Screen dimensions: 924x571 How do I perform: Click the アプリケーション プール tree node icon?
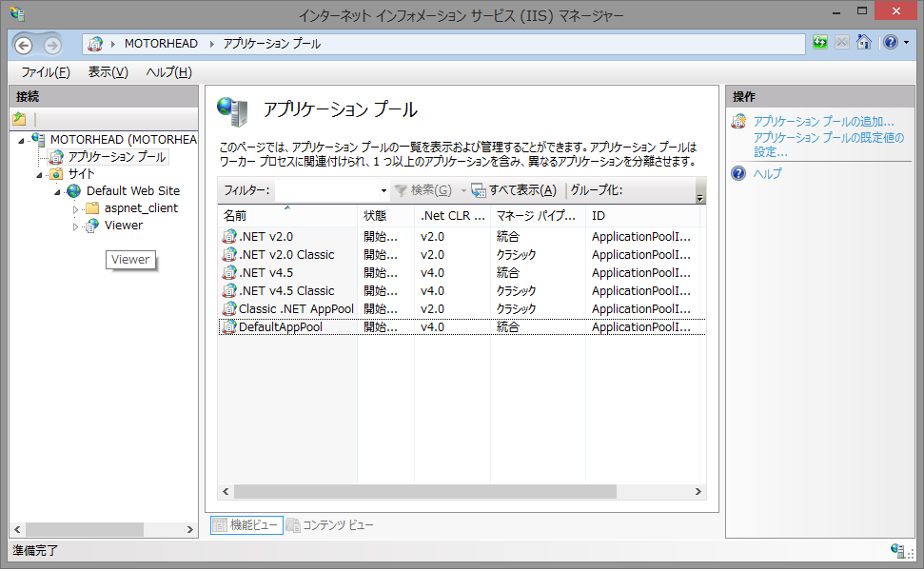56,157
